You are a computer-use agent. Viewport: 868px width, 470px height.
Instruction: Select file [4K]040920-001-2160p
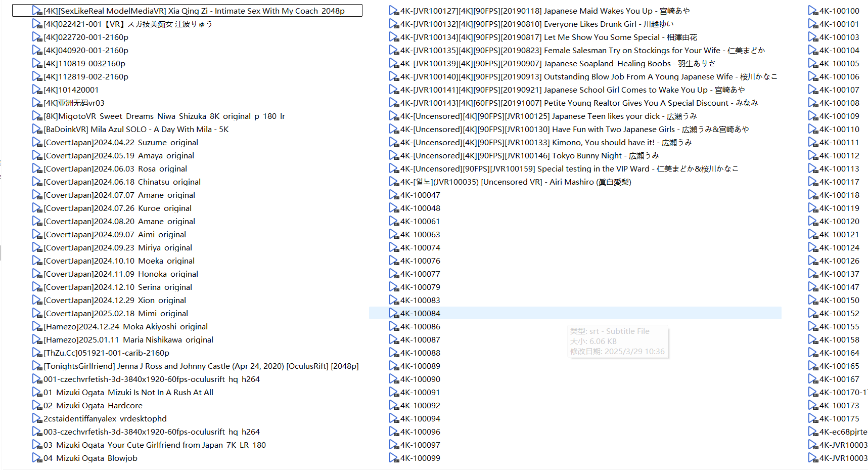coord(86,51)
